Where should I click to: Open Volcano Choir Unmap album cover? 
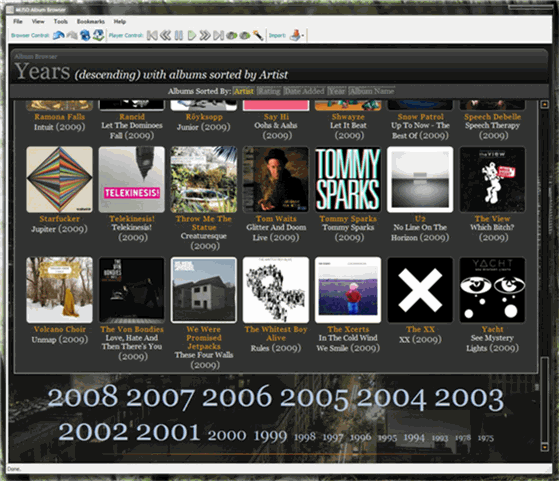(x=60, y=290)
